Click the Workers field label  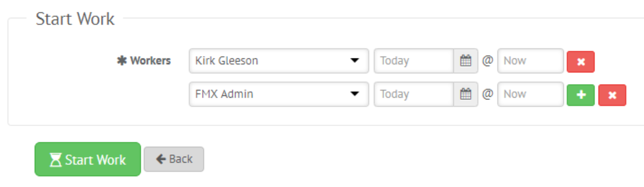[x=151, y=61]
